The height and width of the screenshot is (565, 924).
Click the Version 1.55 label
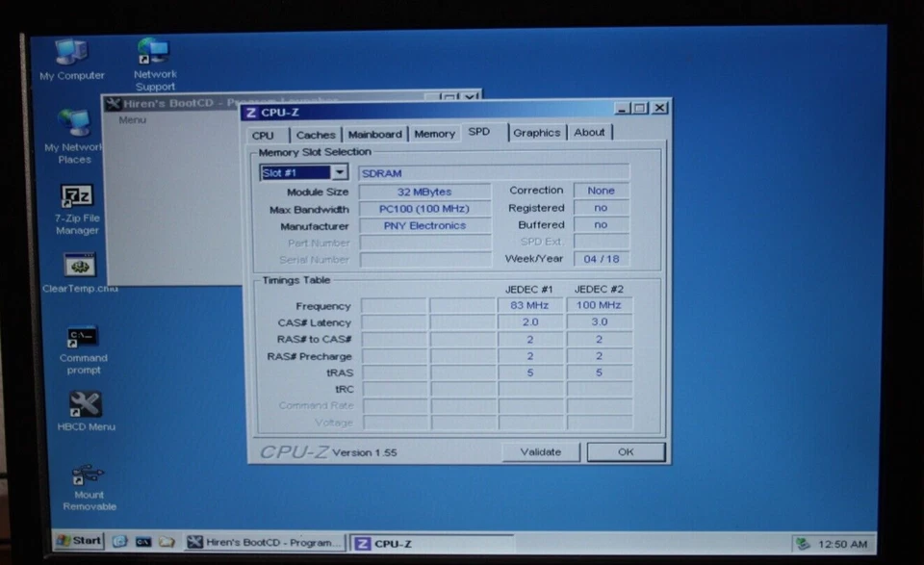[x=364, y=452]
